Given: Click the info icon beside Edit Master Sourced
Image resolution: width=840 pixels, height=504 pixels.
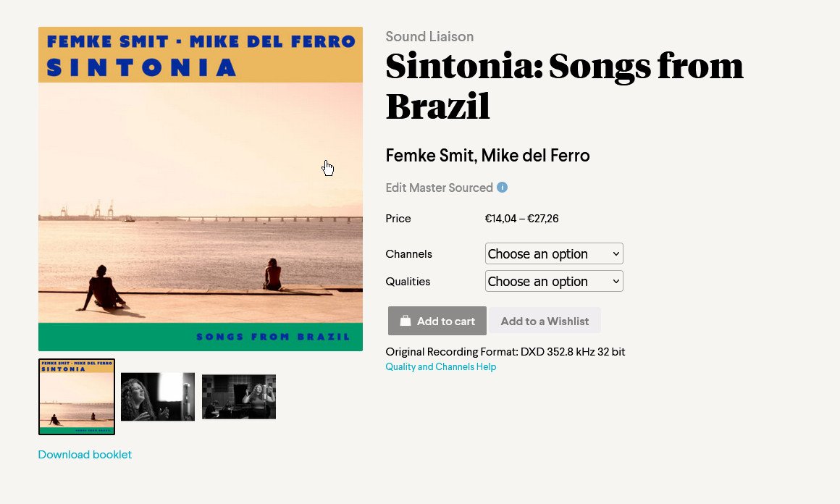Looking at the screenshot, I should coord(502,188).
